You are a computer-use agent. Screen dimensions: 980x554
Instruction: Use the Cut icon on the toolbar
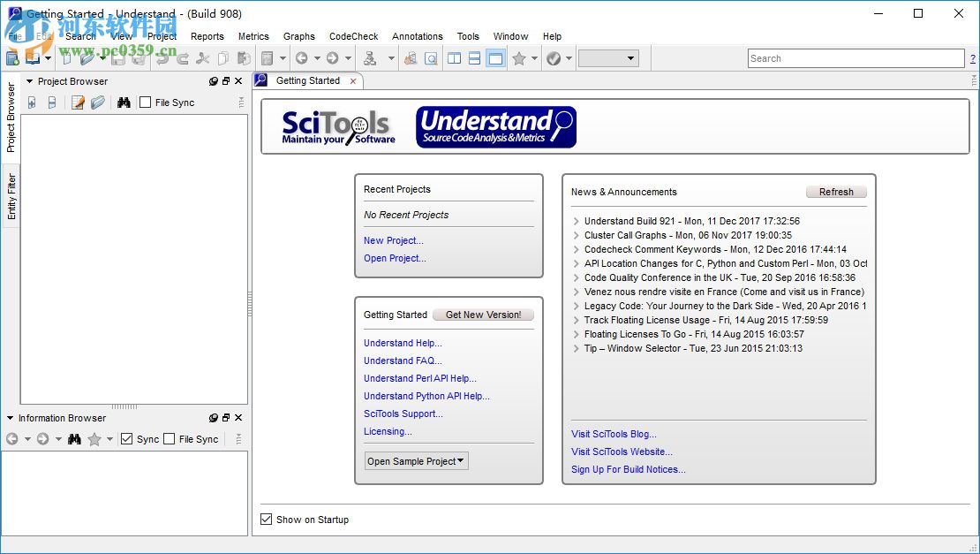(202, 57)
